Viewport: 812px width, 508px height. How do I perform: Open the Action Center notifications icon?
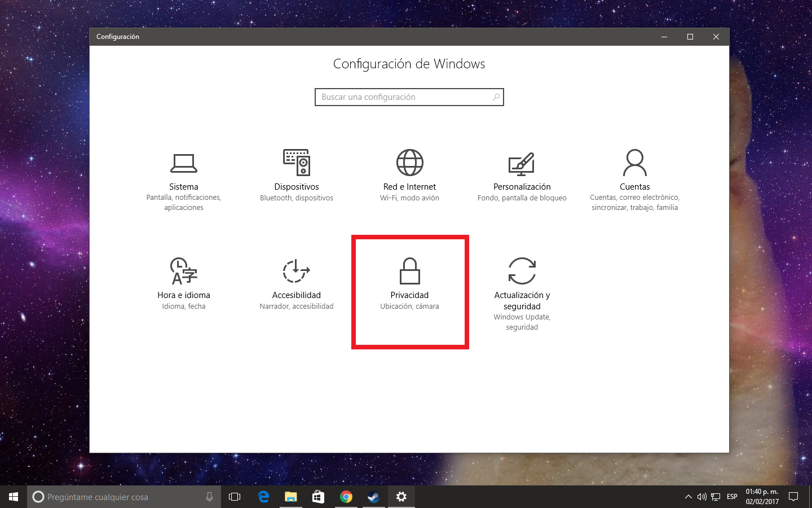pyautogui.click(x=793, y=497)
